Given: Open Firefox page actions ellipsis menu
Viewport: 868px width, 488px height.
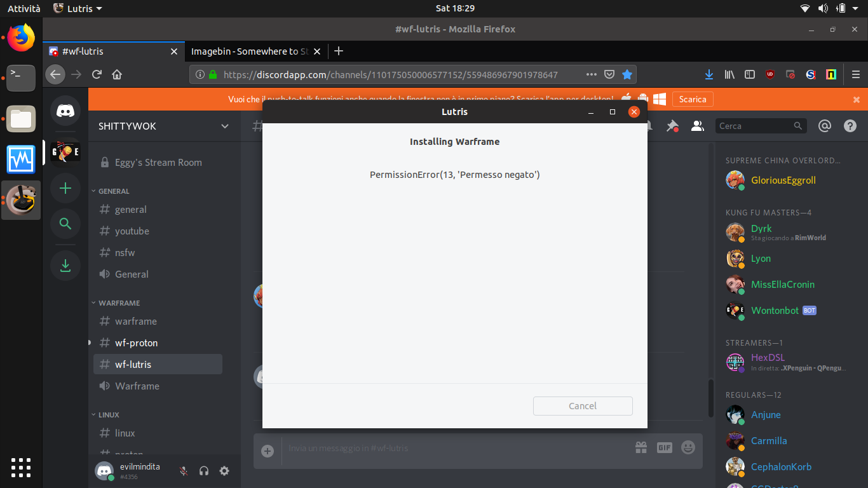Looking at the screenshot, I should pos(592,74).
